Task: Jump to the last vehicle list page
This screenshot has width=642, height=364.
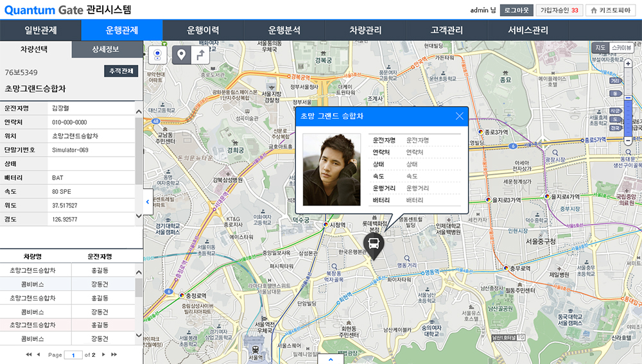Action: [x=114, y=354]
